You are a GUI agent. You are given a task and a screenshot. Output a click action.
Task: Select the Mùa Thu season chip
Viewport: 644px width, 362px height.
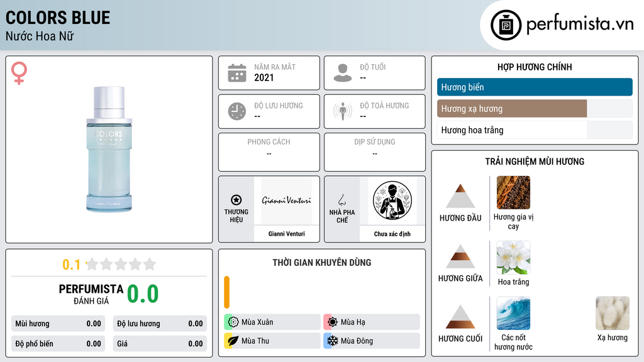(272, 341)
